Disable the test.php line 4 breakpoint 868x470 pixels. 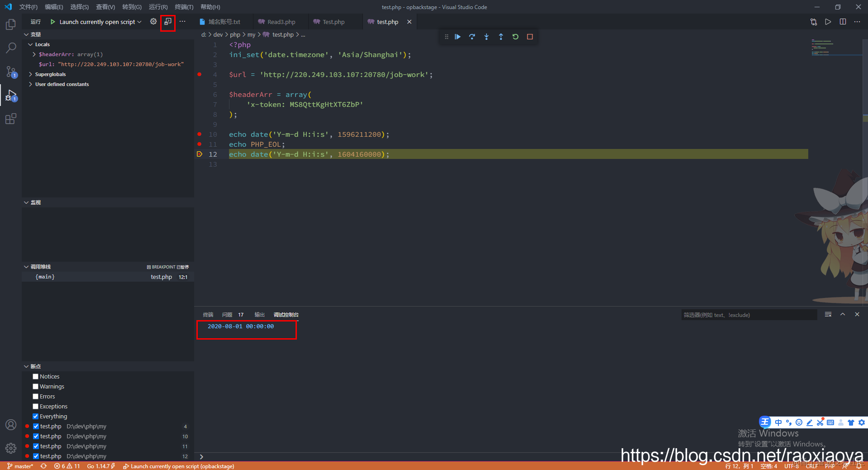click(36, 427)
